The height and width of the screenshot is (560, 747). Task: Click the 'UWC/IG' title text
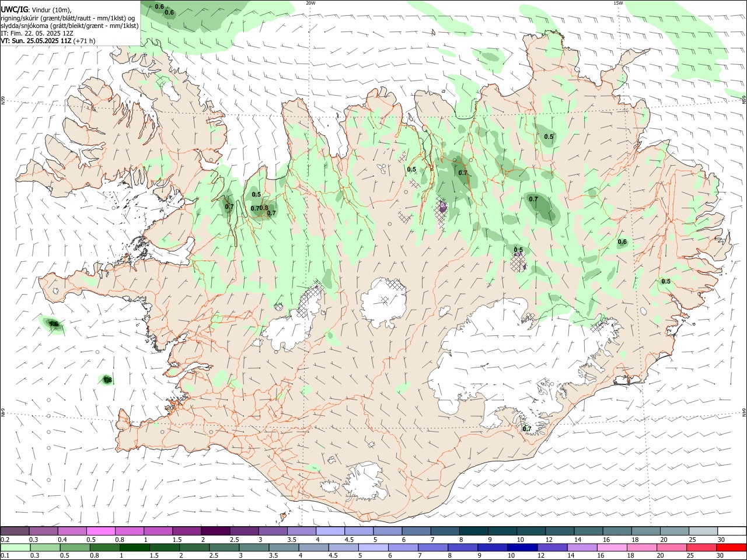[x=13, y=10]
